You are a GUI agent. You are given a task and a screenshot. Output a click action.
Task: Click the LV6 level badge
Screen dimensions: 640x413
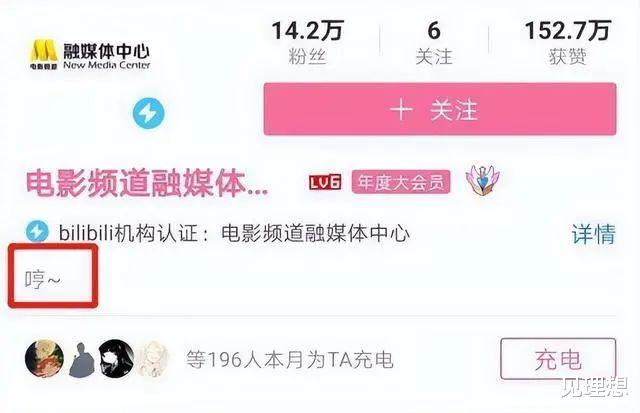pos(325,182)
